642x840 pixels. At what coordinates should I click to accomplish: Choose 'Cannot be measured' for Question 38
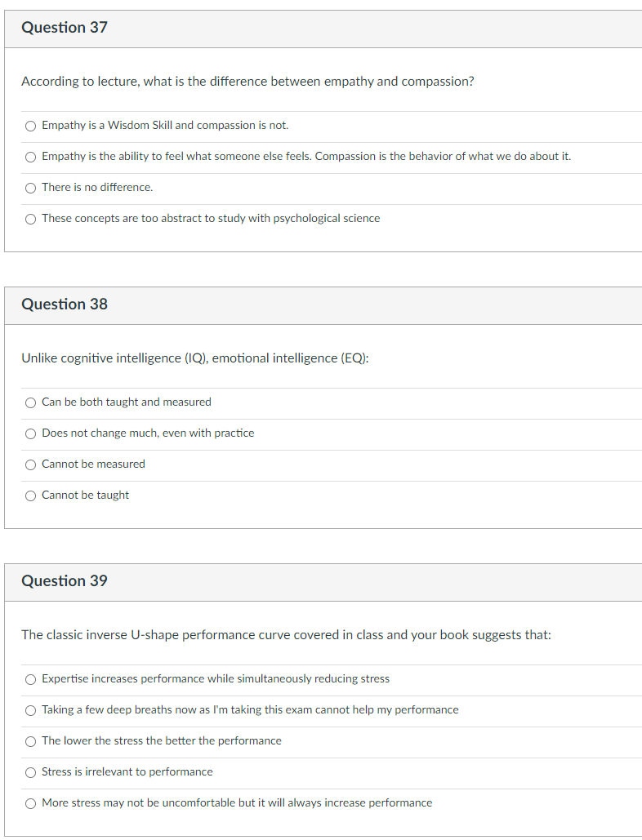click(x=30, y=464)
